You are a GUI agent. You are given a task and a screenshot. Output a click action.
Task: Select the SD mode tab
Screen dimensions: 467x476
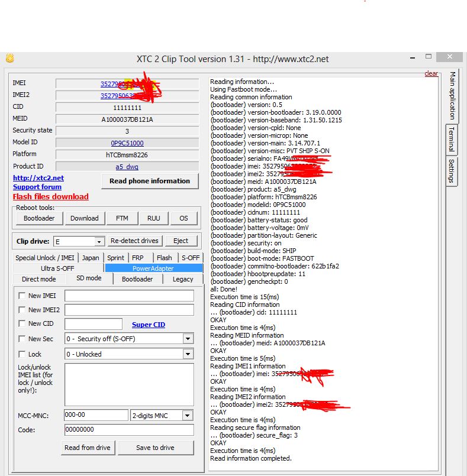coord(89,278)
